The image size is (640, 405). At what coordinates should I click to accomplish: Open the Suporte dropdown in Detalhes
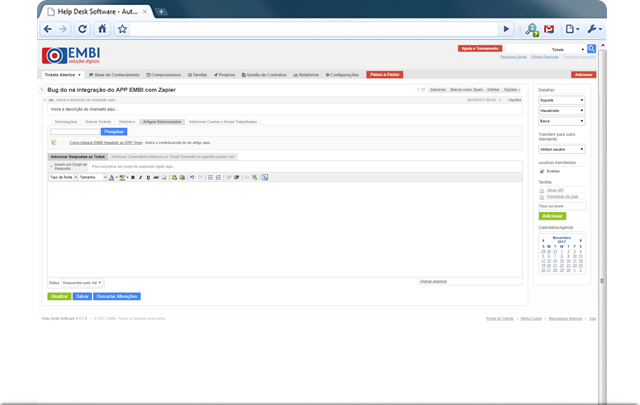tap(562, 101)
